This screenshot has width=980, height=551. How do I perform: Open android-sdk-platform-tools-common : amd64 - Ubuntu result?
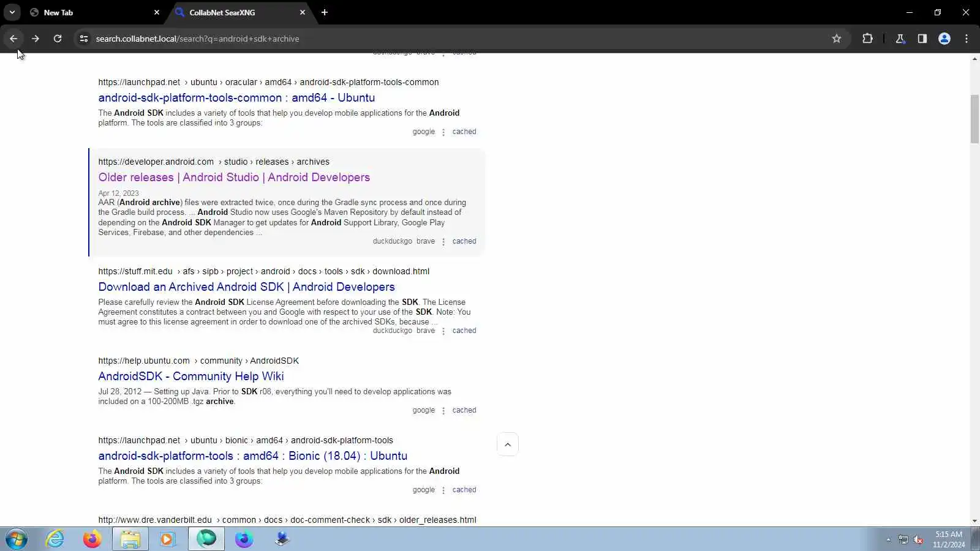point(236,98)
